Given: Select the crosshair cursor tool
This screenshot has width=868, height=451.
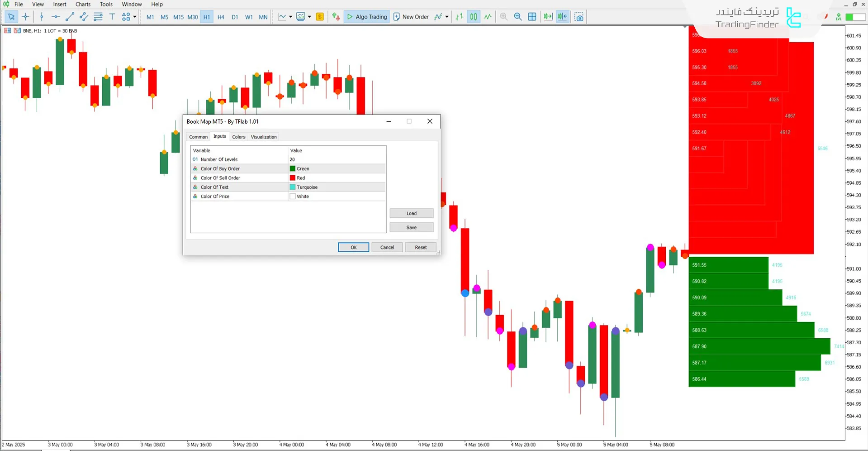Looking at the screenshot, I should point(25,17).
